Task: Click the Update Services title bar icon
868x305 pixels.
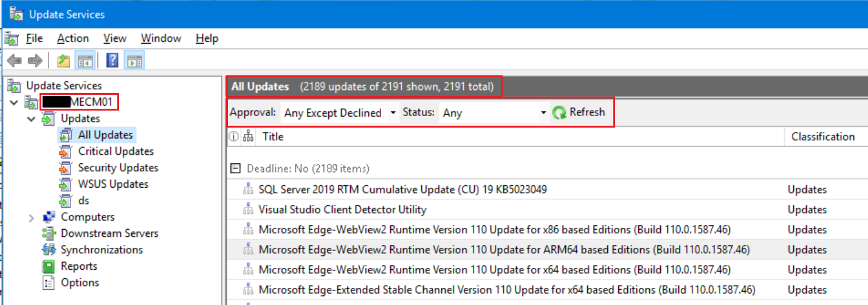Action: click(16, 14)
